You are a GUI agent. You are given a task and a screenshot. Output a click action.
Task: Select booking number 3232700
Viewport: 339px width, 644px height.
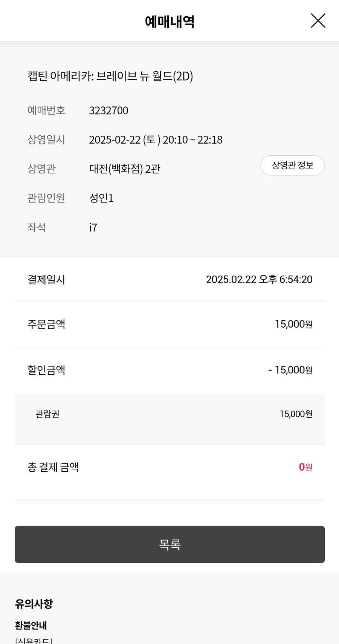108,110
